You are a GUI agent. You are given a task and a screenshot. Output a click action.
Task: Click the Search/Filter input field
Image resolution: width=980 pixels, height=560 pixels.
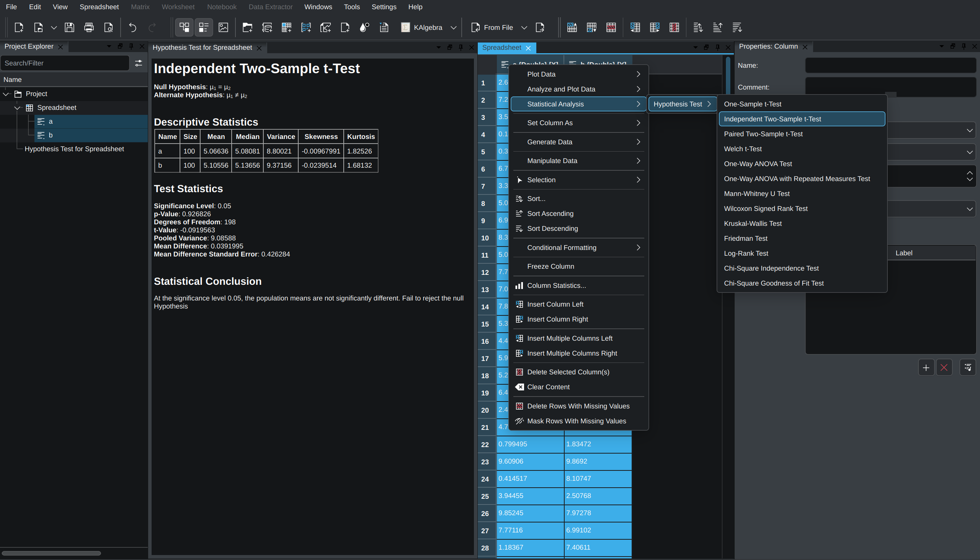tap(65, 63)
